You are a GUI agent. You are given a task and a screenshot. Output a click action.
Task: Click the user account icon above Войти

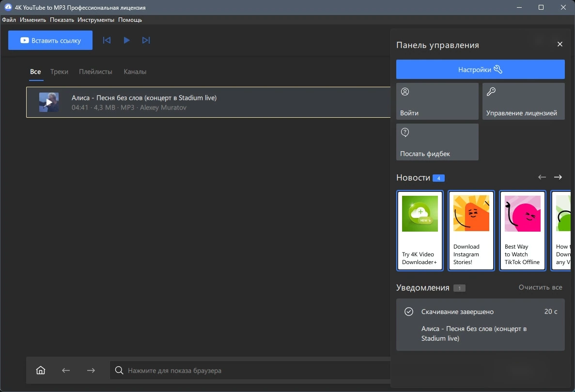405,92
